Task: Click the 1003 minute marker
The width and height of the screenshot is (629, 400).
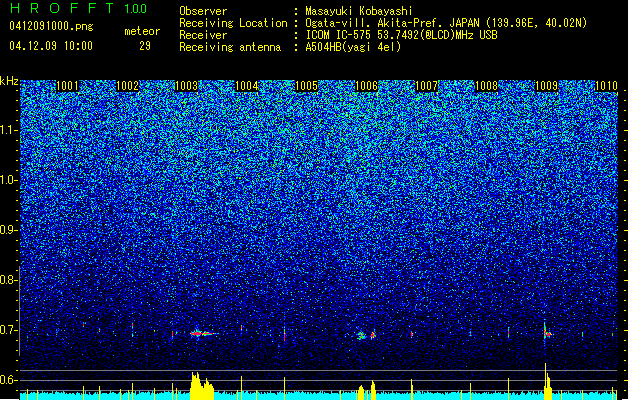Action: point(187,86)
